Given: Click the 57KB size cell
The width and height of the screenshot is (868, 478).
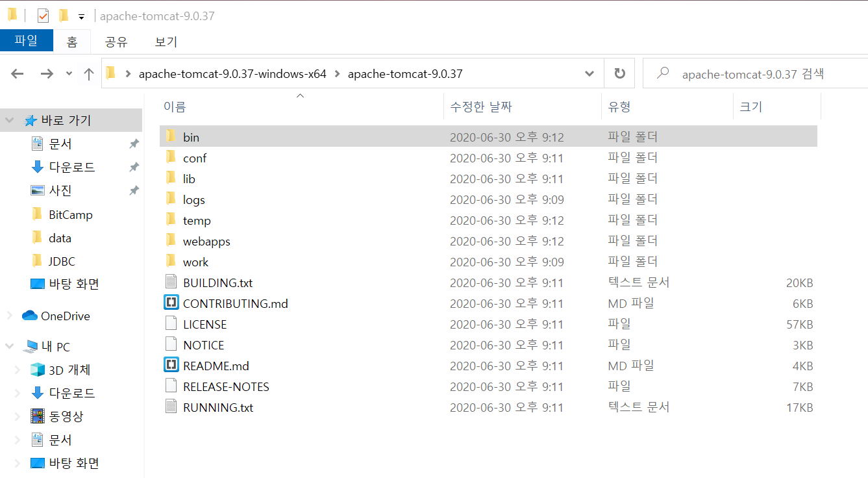Looking at the screenshot, I should pyautogui.click(x=799, y=324).
